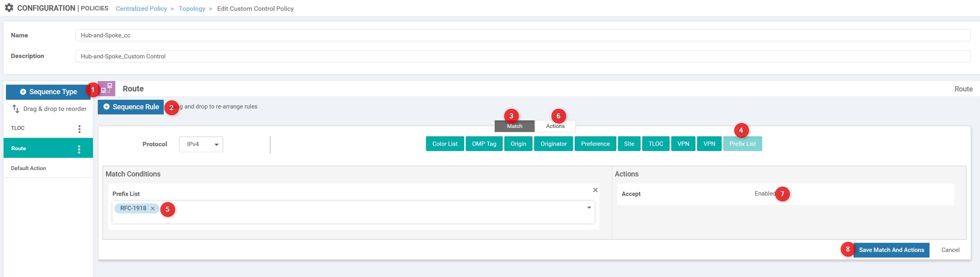This screenshot has width=980, height=277.
Task: Remove the RFC-1918 prefix list tag
Action: 153,209
